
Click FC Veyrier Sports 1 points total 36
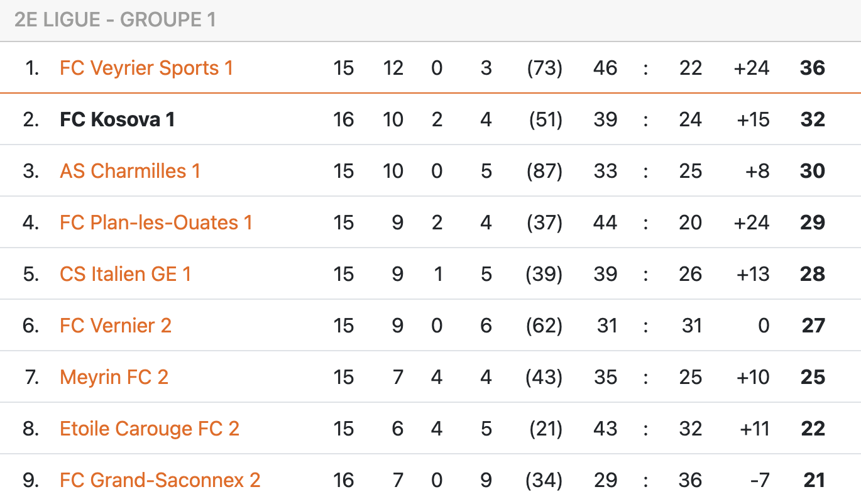812,68
